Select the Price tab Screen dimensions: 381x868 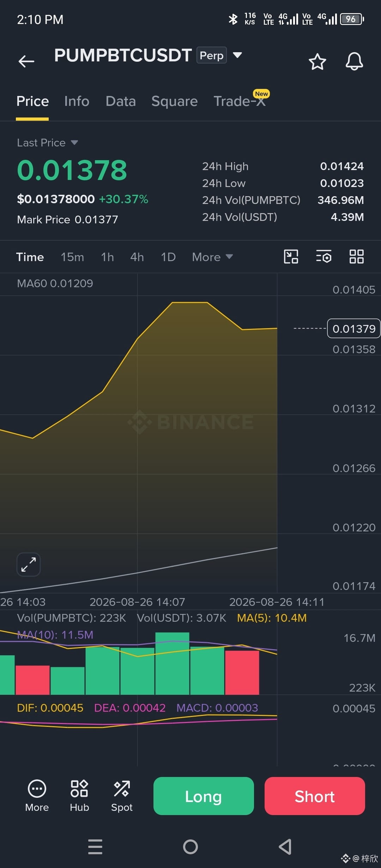[x=32, y=101]
